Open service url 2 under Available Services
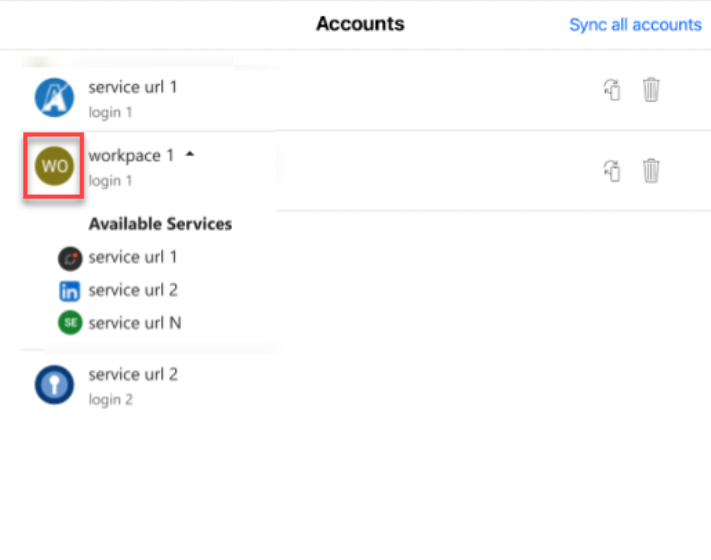 [x=133, y=290]
